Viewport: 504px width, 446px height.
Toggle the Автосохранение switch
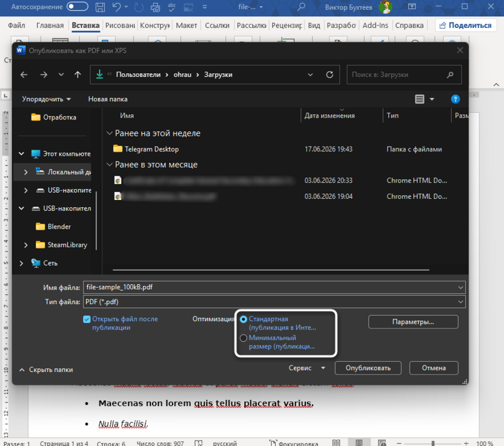77,7
